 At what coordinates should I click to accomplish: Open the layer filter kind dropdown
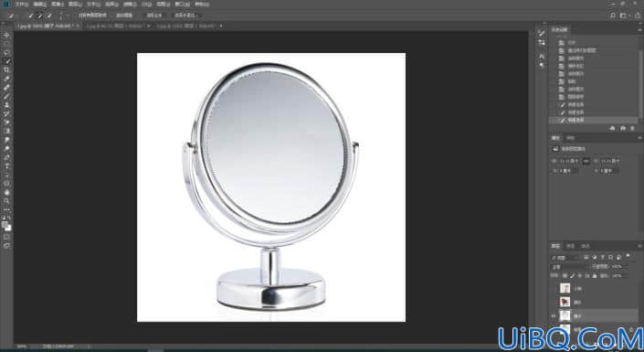tap(565, 258)
